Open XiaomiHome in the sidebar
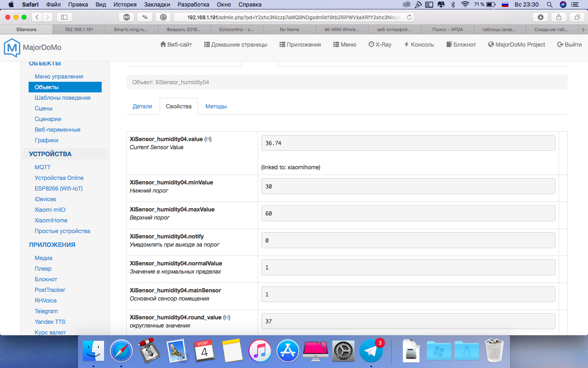 (x=51, y=220)
